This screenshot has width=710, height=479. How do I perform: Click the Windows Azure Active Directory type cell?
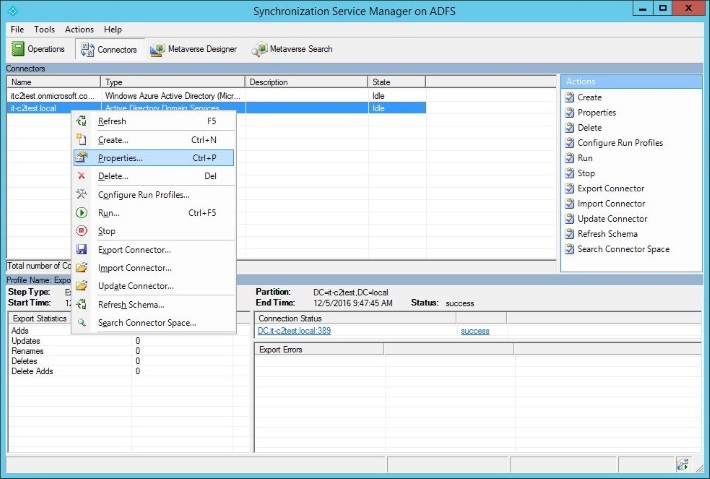click(x=173, y=96)
